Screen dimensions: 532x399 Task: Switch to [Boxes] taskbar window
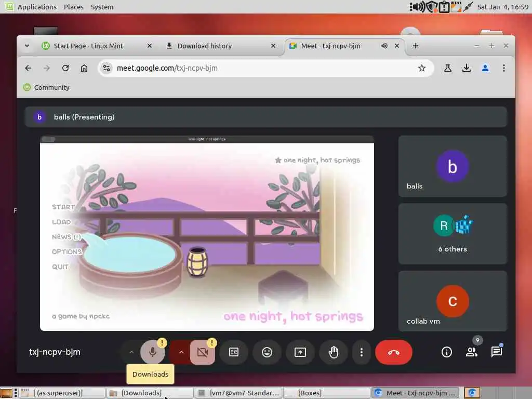[327, 393]
